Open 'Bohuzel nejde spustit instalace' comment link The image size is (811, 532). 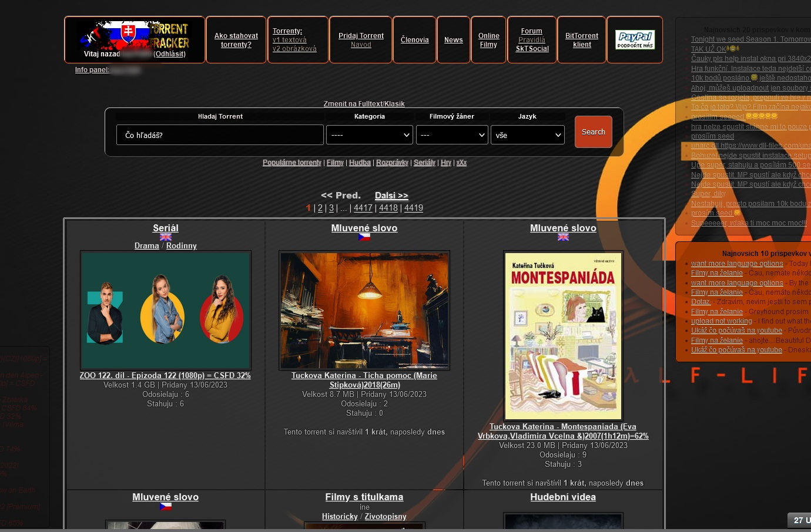pyautogui.click(x=751, y=156)
